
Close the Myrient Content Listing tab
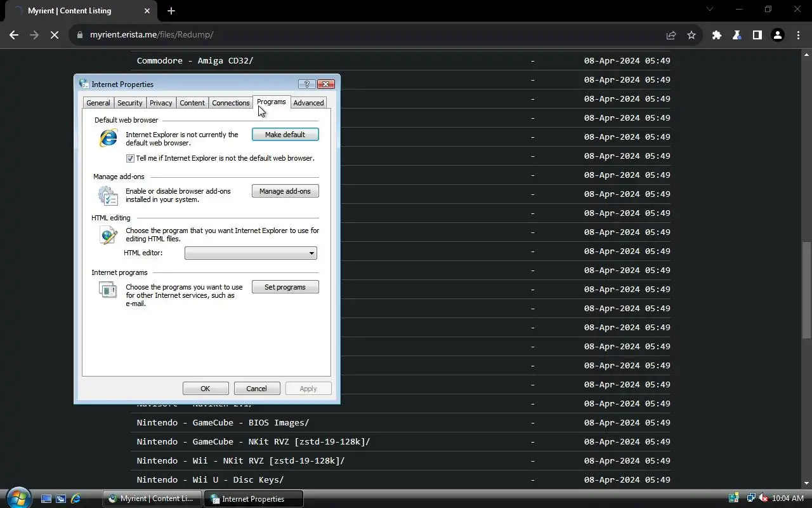coord(147,11)
